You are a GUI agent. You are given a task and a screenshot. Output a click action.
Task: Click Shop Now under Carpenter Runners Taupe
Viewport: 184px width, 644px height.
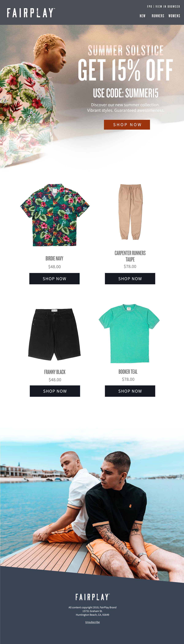[x=130, y=278]
